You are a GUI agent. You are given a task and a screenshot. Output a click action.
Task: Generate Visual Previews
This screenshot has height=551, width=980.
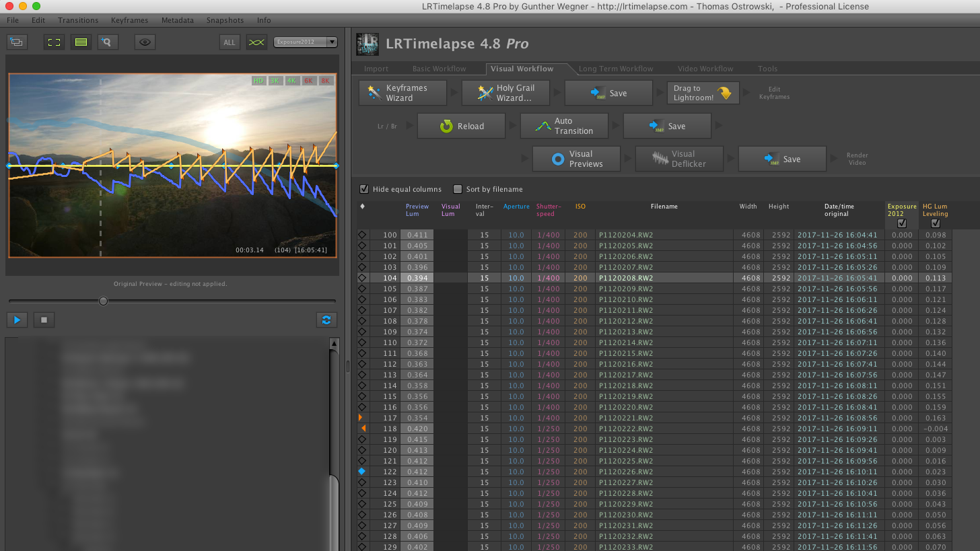click(576, 159)
